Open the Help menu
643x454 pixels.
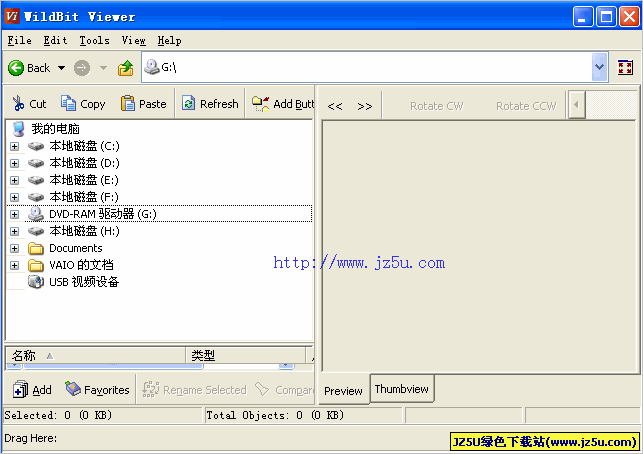coord(169,41)
